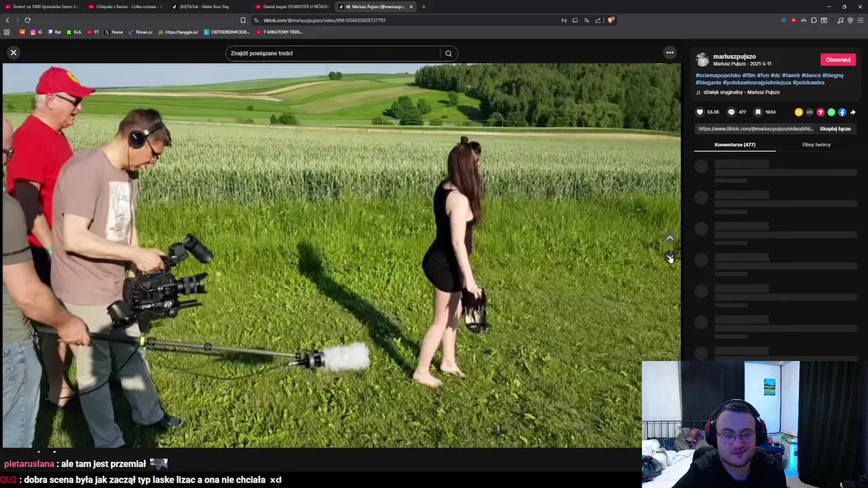
Task: Focus the 'Znajdź powiązane treści' search field
Action: coord(334,54)
